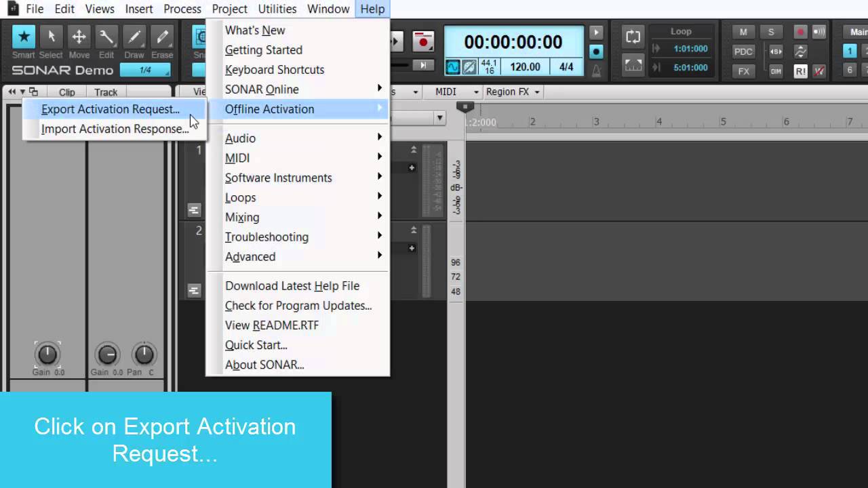The width and height of the screenshot is (868, 488).
Task: Click Export Activation Request menu item
Action: (114, 109)
